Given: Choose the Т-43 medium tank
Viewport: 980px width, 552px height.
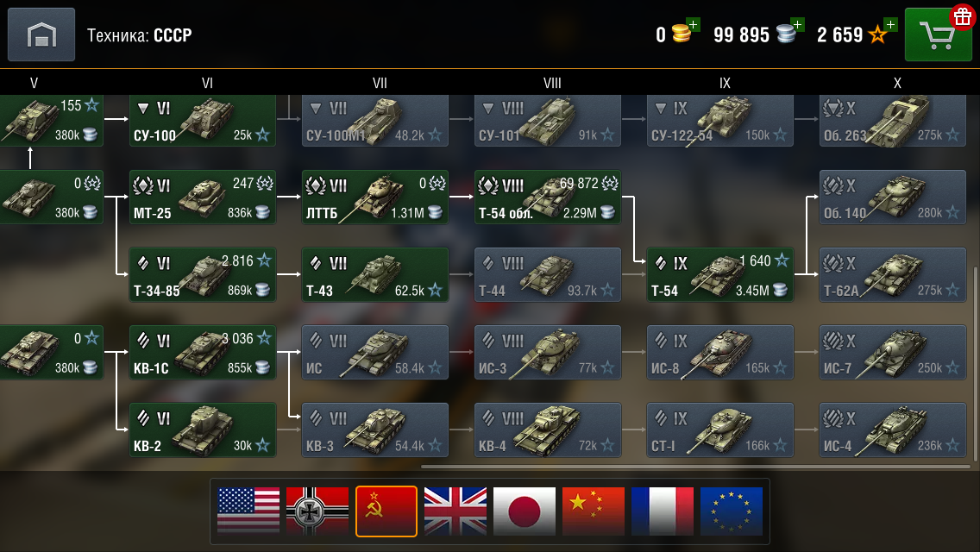Looking at the screenshot, I should [x=375, y=274].
